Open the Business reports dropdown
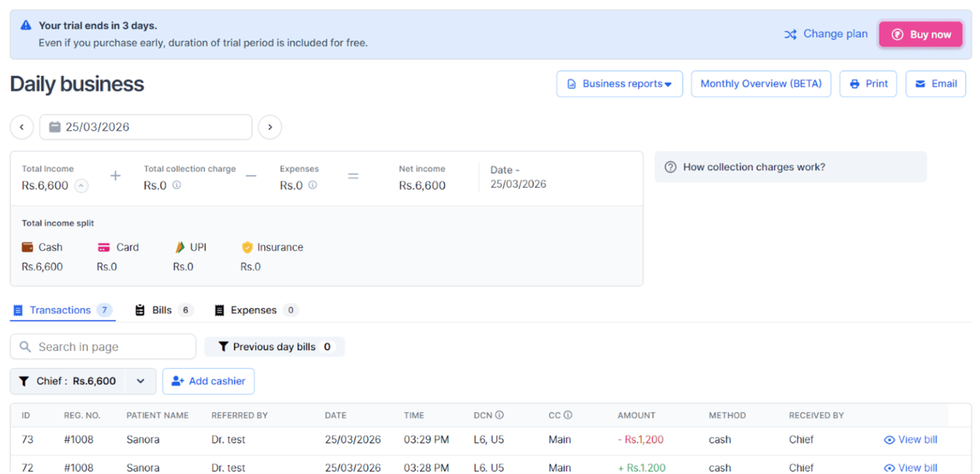Screen dimensions: 980x474 [619, 84]
